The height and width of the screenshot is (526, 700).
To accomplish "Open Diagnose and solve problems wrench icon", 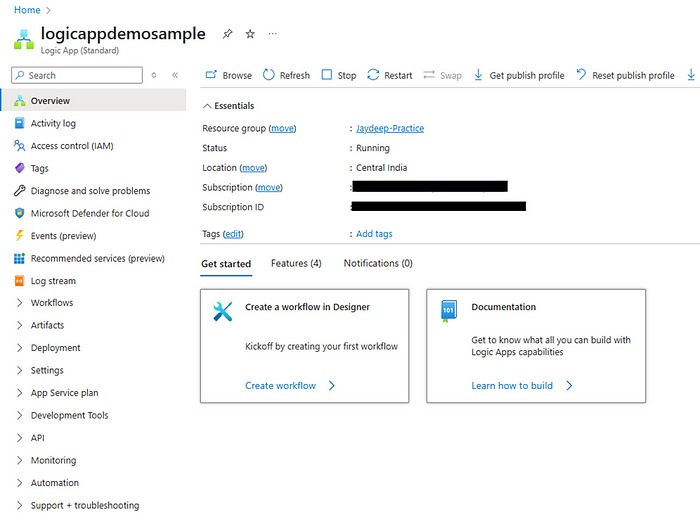I will (x=19, y=191).
